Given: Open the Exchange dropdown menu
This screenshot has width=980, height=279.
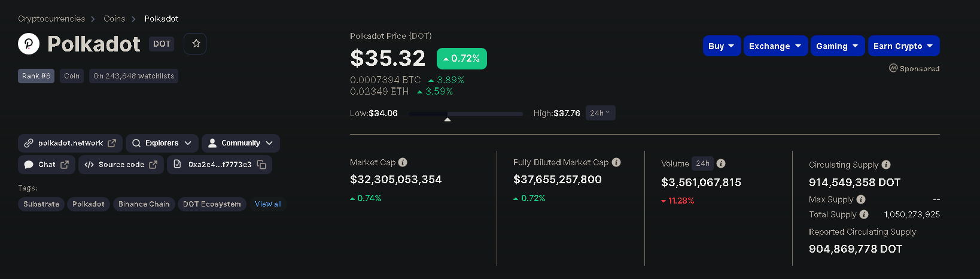Looking at the screenshot, I should point(775,46).
